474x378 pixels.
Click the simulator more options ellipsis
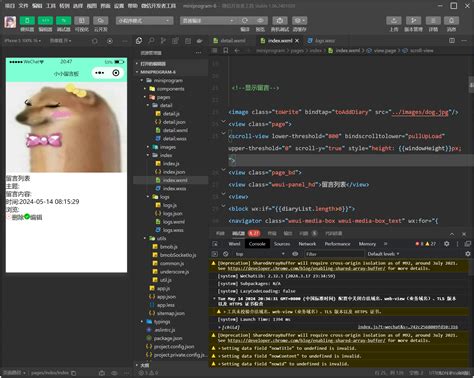[x=125, y=41]
